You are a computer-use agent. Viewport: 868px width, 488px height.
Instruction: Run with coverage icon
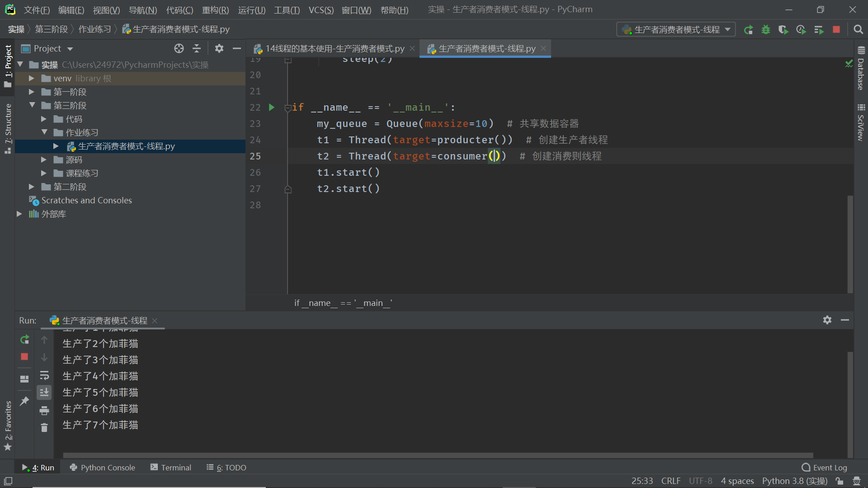[783, 30]
